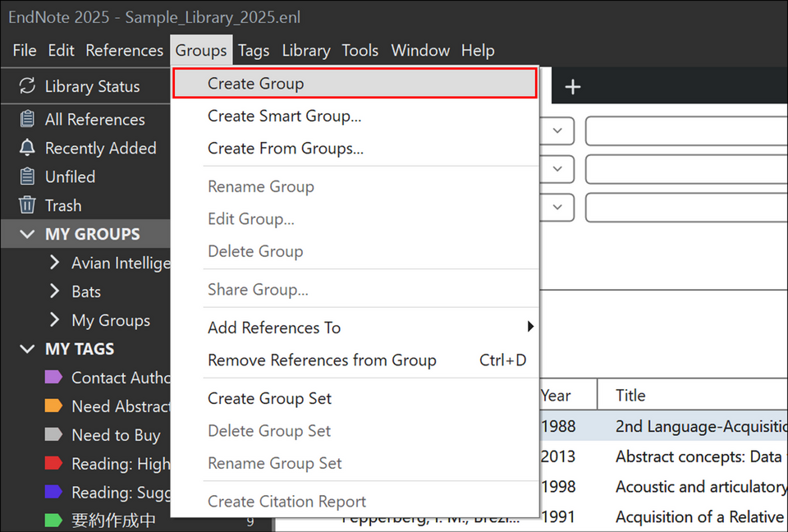
Task: Click Delete Group menu entry
Action: [355, 251]
